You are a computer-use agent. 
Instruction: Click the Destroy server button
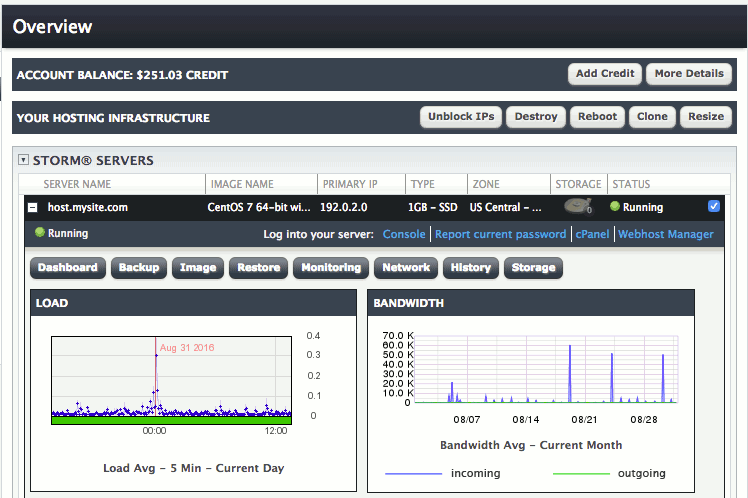pos(536,117)
